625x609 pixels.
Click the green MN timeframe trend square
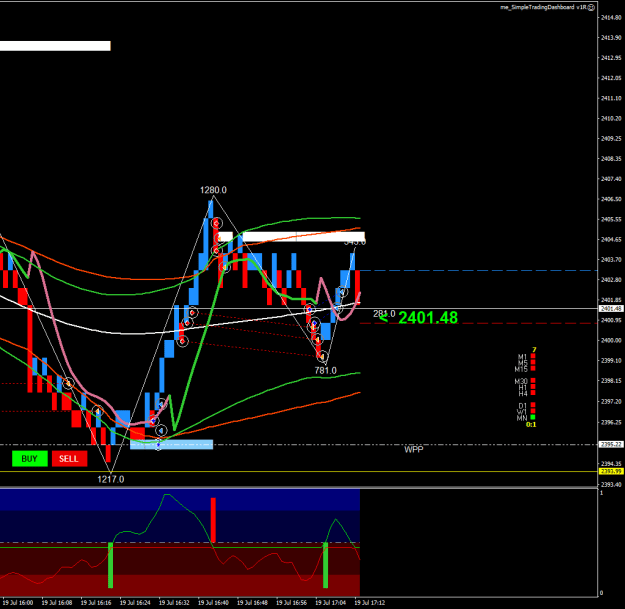[x=533, y=417]
